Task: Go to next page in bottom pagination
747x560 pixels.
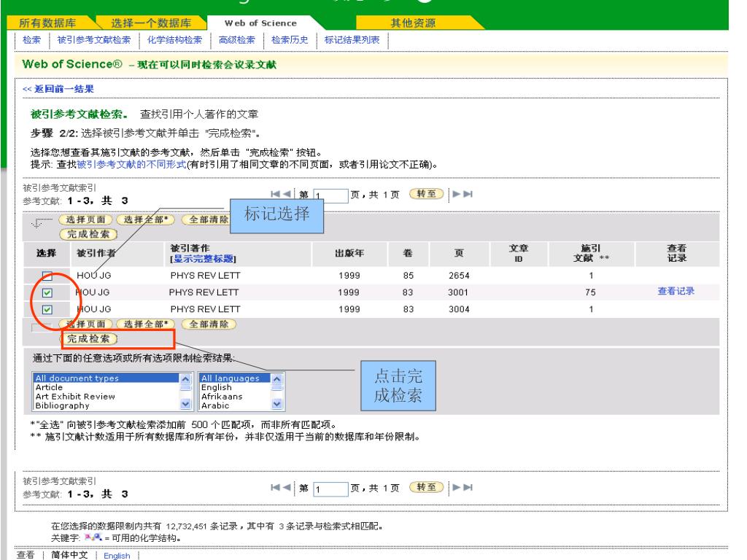Action: [457, 487]
